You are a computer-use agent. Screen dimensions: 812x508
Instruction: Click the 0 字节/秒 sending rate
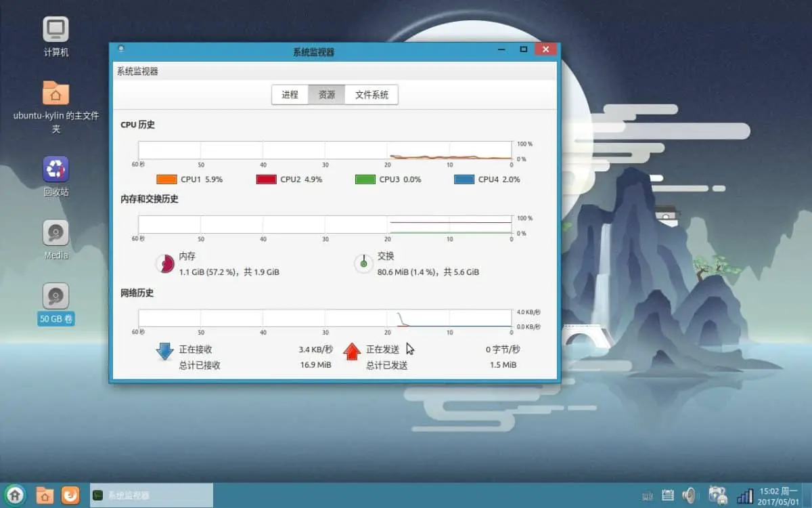(x=503, y=350)
